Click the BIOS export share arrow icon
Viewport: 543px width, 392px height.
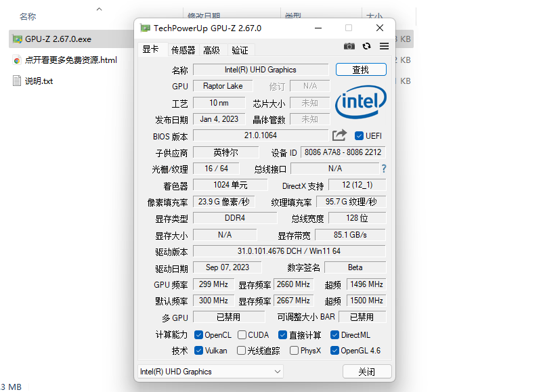(339, 135)
